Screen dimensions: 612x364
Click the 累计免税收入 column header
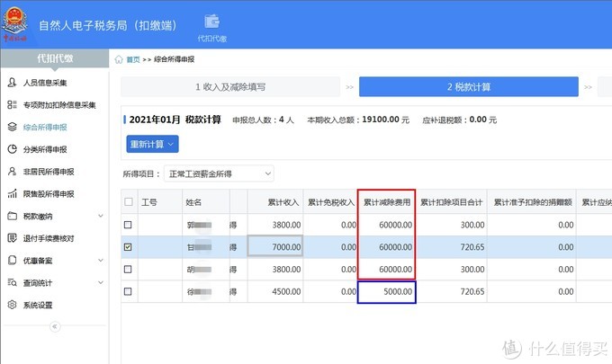(331, 202)
